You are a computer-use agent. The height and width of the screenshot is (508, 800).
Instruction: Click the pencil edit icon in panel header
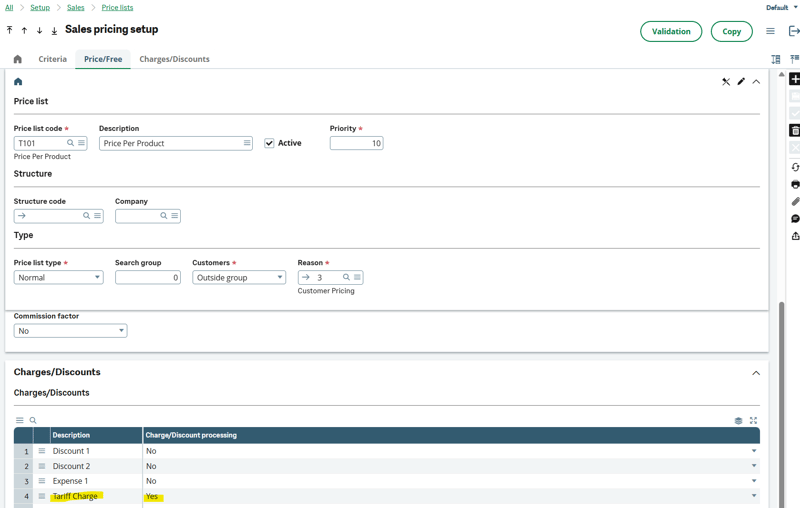pos(741,82)
